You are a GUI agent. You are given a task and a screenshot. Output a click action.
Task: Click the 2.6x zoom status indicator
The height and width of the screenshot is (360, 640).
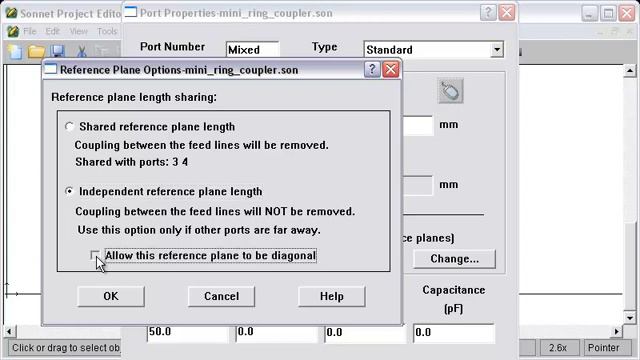pyautogui.click(x=558, y=348)
